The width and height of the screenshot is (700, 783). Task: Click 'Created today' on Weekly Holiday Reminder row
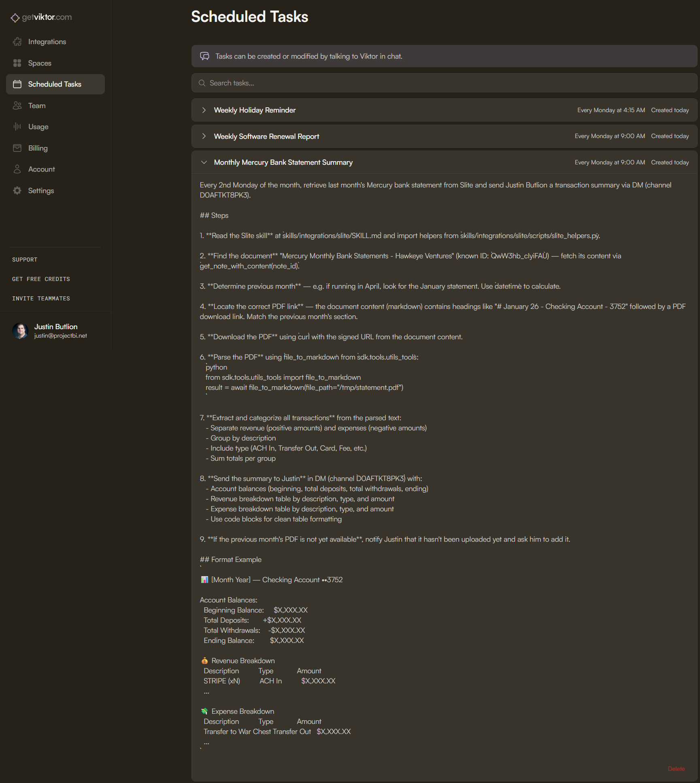coord(670,110)
